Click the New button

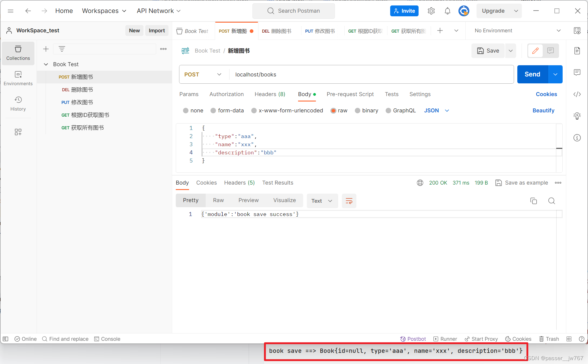pos(134,31)
